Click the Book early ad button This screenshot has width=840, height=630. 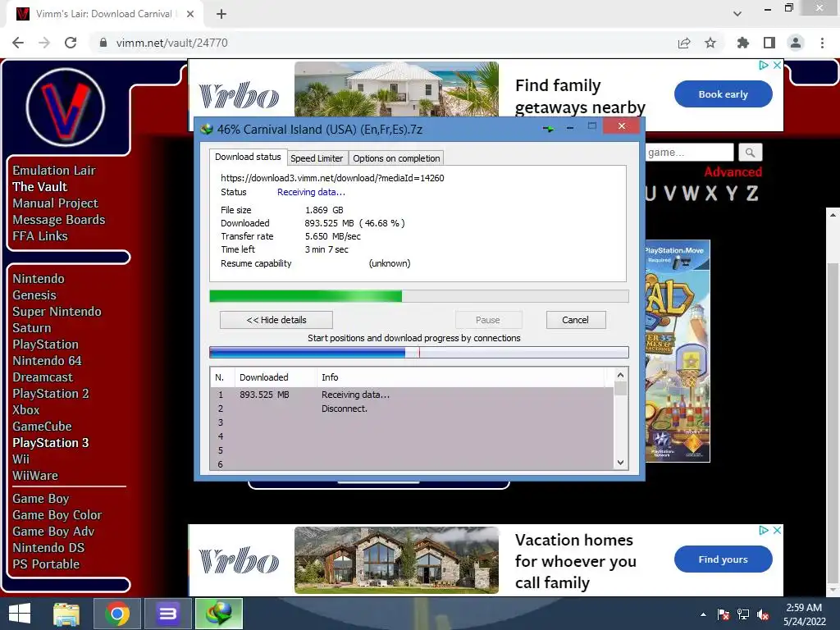click(x=724, y=94)
